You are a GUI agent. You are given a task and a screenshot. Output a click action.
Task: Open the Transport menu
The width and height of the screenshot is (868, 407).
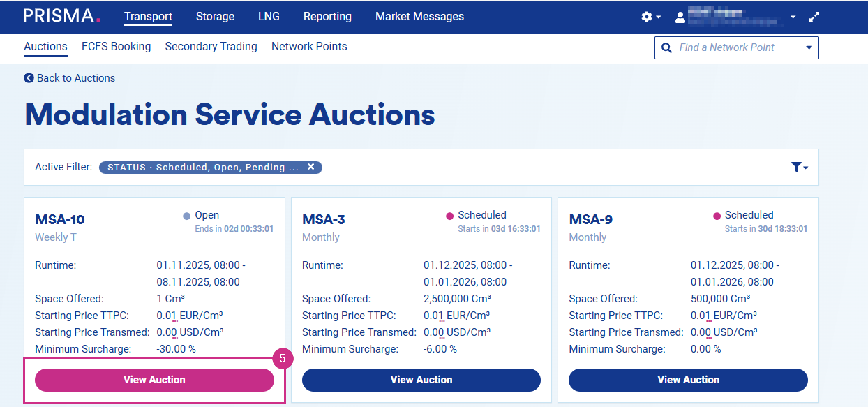coord(148,16)
